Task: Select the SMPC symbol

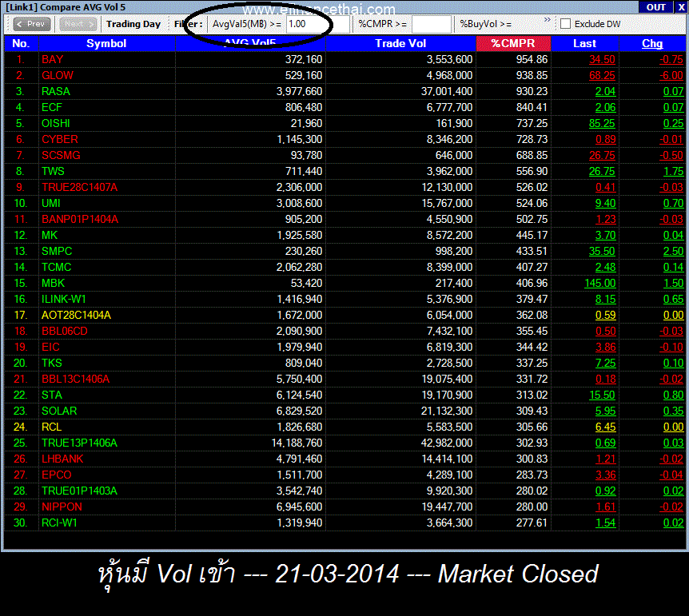Action: (x=57, y=251)
